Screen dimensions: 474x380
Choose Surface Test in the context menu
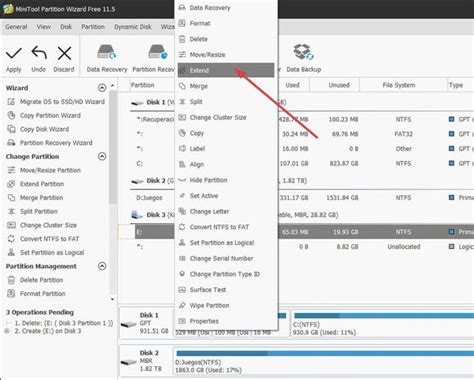pos(226,290)
